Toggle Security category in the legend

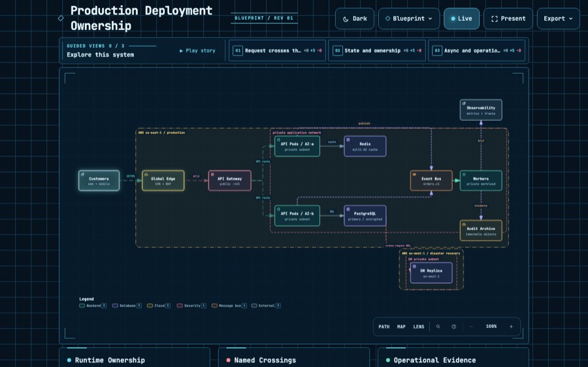(x=191, y=306)
